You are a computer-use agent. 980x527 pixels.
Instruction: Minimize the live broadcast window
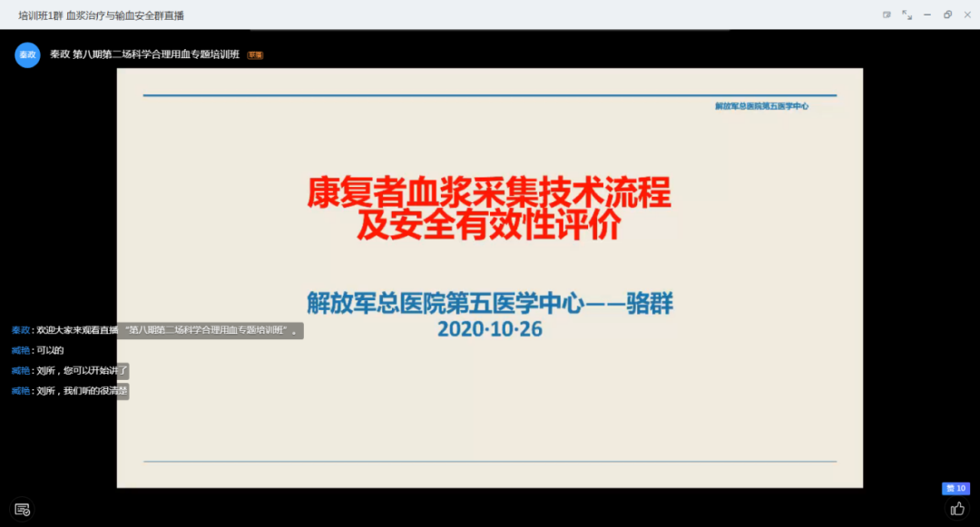click(927, 15)
